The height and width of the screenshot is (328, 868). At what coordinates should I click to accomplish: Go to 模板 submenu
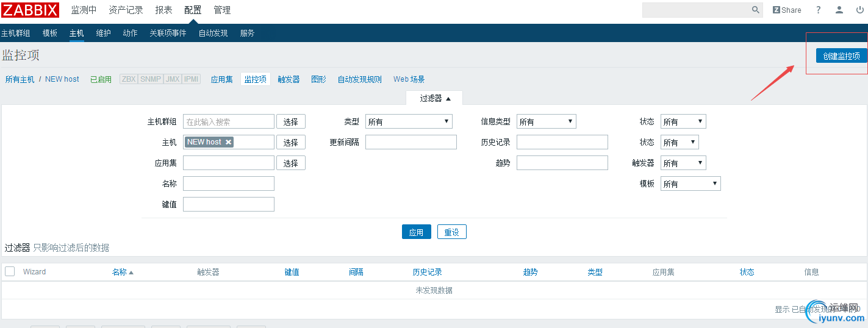point(50,33)
